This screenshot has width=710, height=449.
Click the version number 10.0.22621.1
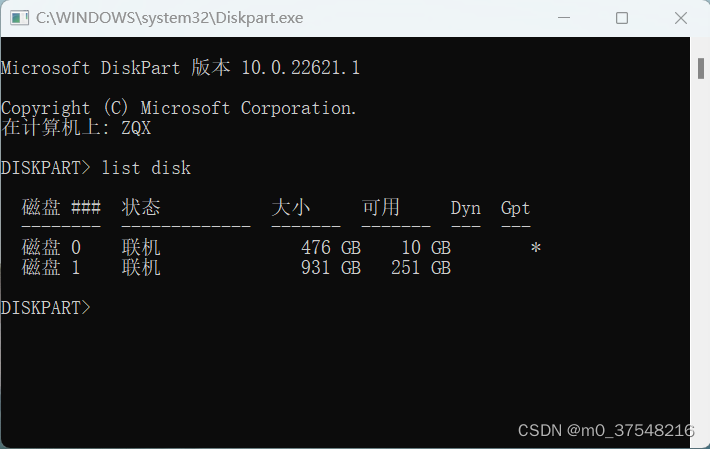[x=301, y=68]
